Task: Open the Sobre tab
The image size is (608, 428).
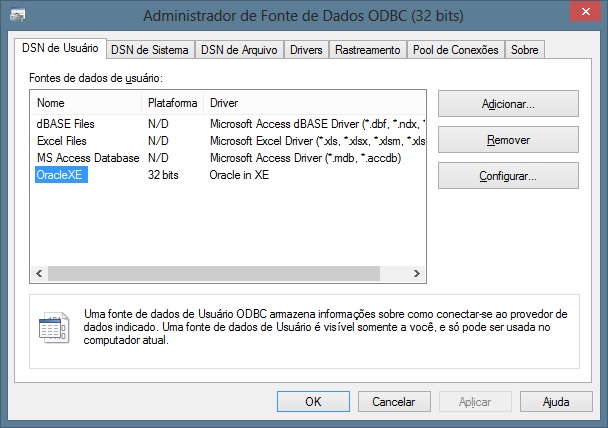Action: pos(525,50)
